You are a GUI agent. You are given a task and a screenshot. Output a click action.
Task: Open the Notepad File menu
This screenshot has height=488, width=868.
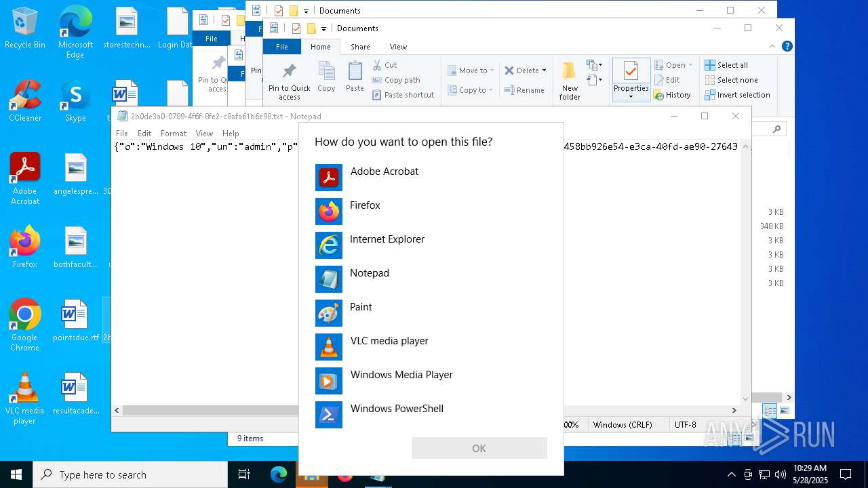tap(122, 134)
